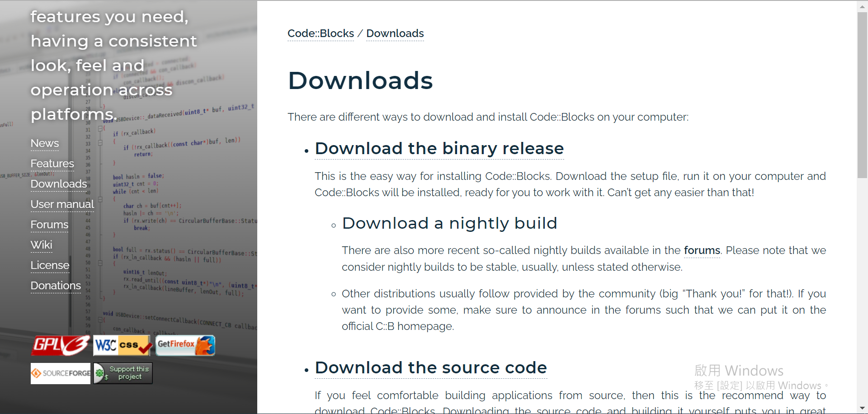868x414 pixels.
Task: Click the Download a nightly build heading
Action: (449, 223)
